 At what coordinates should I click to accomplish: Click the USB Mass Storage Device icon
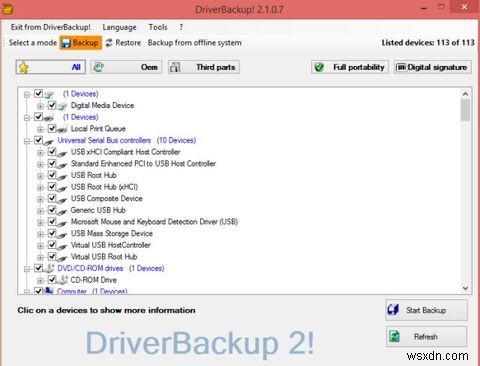pyautogui.click(x=62, y=234)
